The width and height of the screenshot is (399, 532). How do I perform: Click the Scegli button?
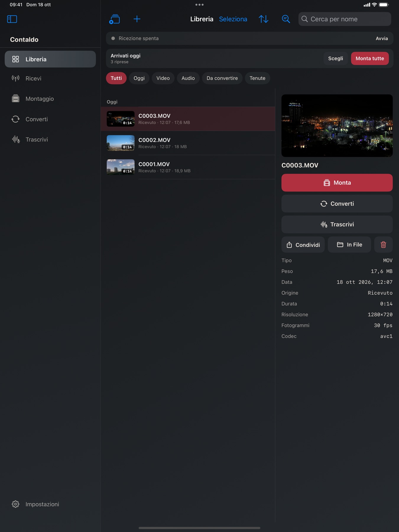pyautogui.click(x=336, y=59)
